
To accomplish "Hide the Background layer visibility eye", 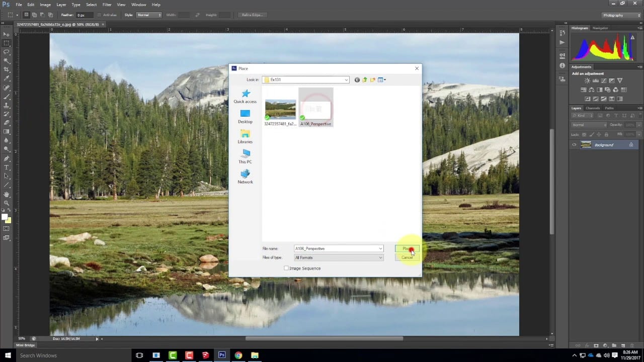I will 574,145.
